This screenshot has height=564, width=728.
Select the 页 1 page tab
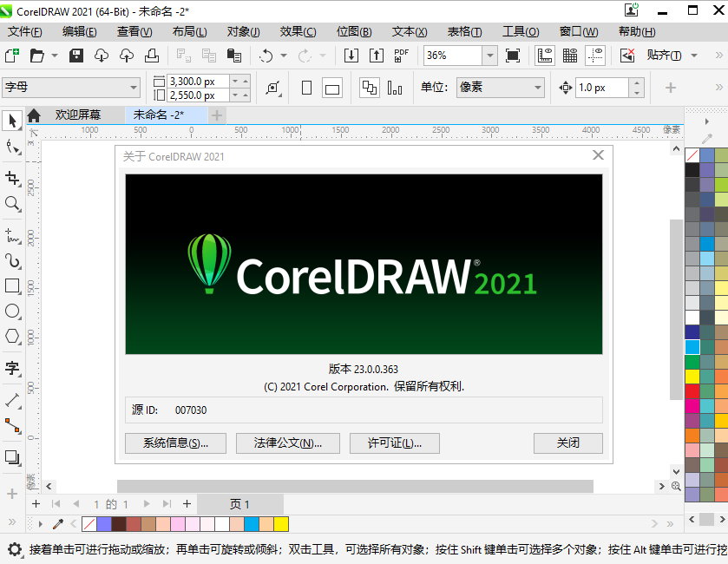click(240, 504)
